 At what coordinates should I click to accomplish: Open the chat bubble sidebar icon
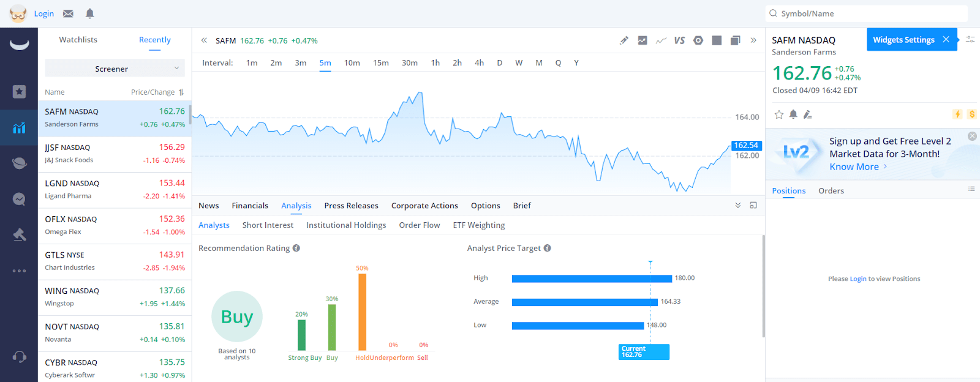(x=19, y=199)
